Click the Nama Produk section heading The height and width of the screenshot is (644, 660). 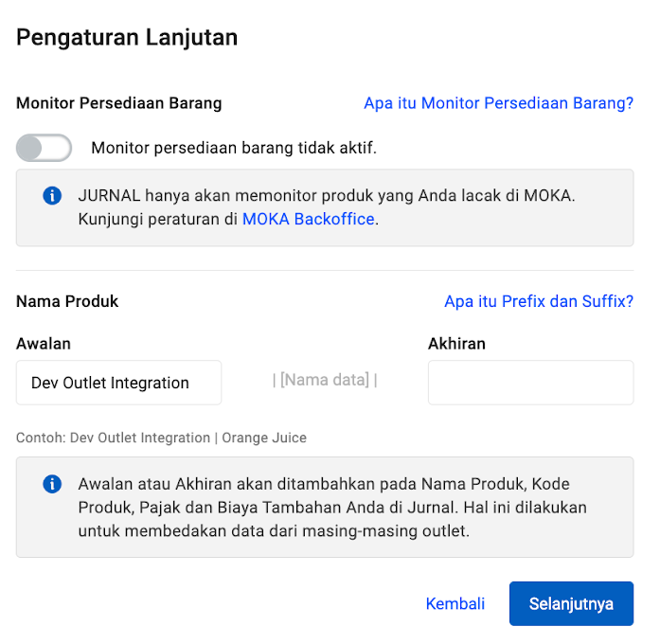(67, 301)
